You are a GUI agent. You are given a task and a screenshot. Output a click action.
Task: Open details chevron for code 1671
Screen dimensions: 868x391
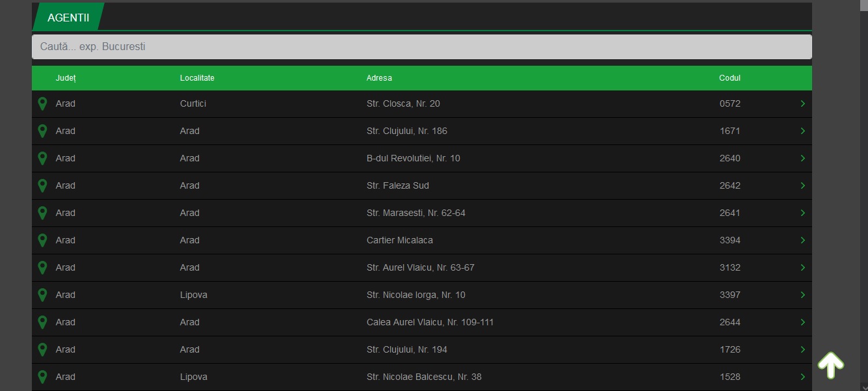point(803,131)
